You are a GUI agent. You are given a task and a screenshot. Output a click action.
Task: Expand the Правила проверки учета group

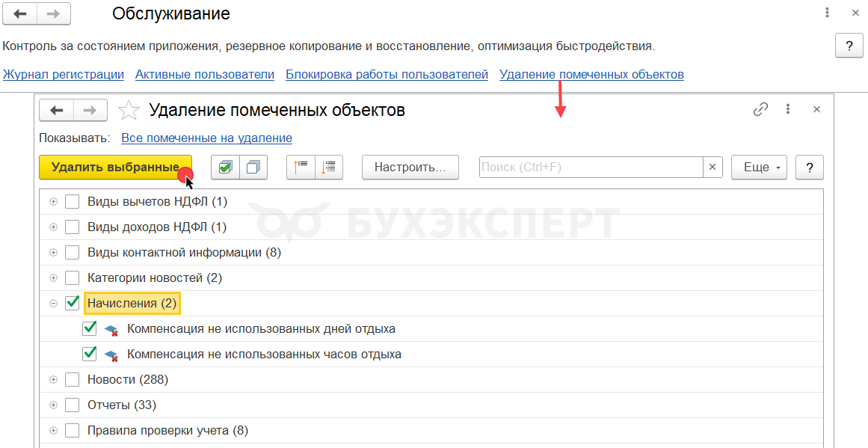pos(54,430)
